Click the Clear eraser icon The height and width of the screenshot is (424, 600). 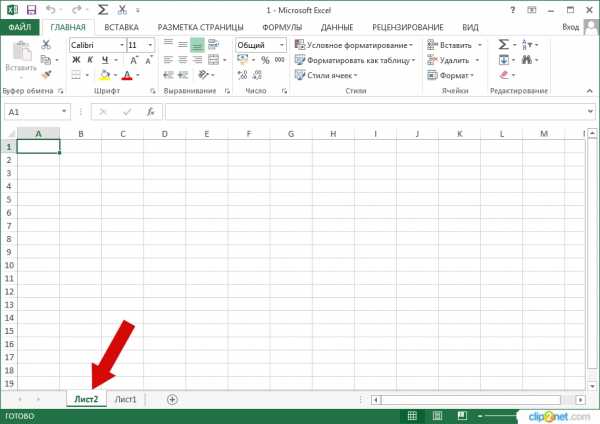pos(504,75)
